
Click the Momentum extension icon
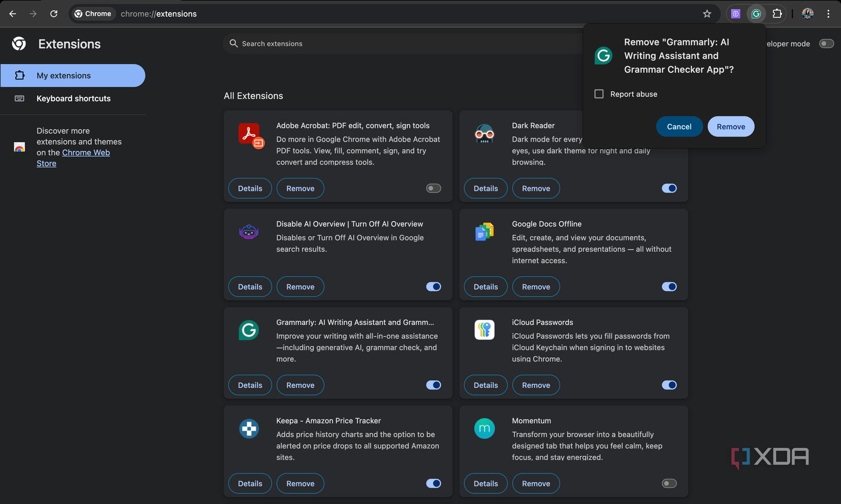(x=484, y=429)
